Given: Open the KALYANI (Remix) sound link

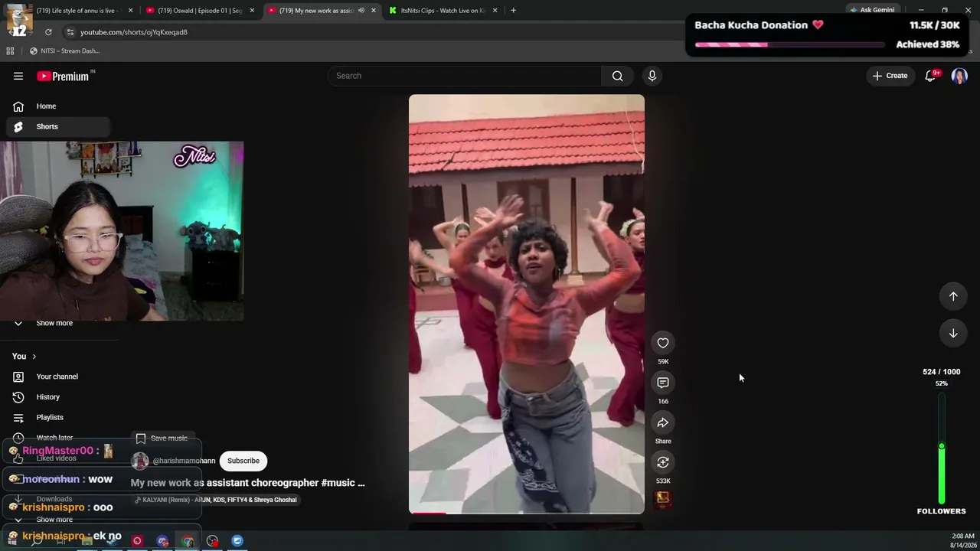Looking at the screenshot, I should coord(216,500).
